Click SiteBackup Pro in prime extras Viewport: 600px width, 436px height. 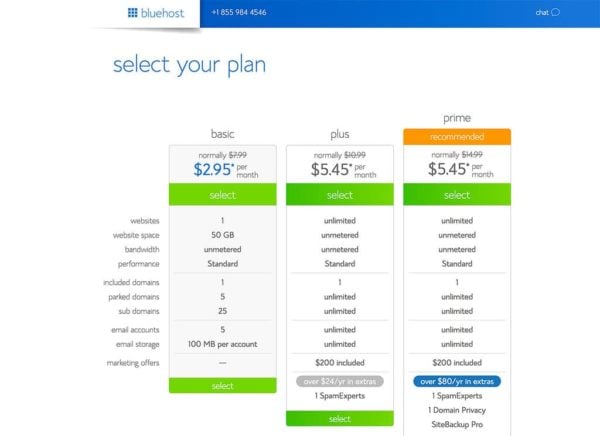click(457, 427)
